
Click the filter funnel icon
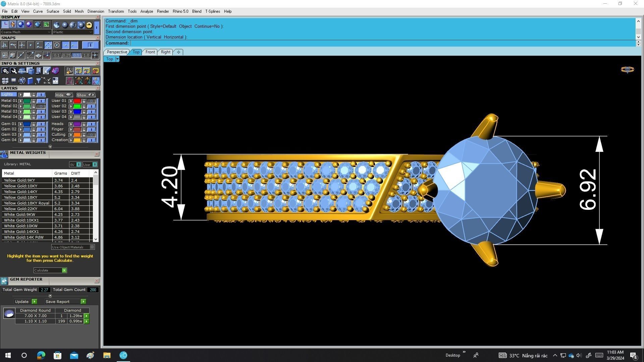39,81
